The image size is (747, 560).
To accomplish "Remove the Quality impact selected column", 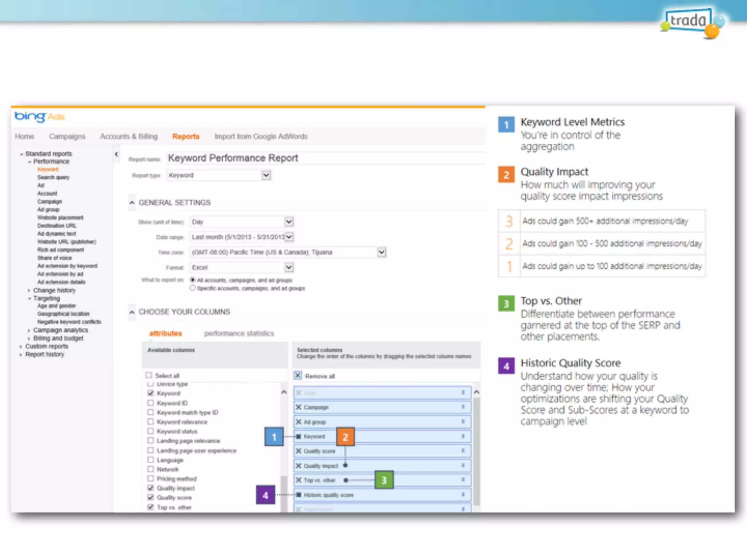I will 299,466.
